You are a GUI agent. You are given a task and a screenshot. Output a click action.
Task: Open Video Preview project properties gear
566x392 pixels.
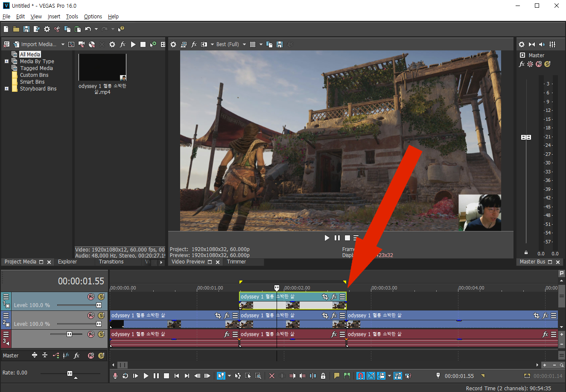[173, 44]
